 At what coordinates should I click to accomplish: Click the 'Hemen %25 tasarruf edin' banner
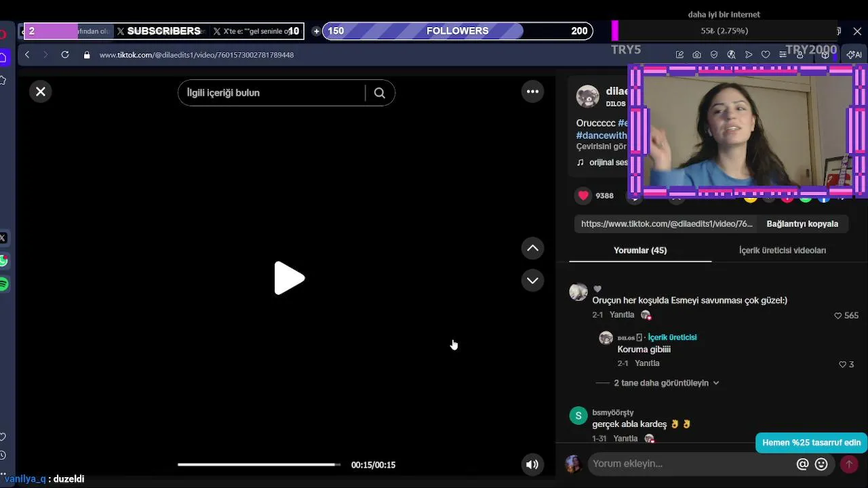point(811,443)
